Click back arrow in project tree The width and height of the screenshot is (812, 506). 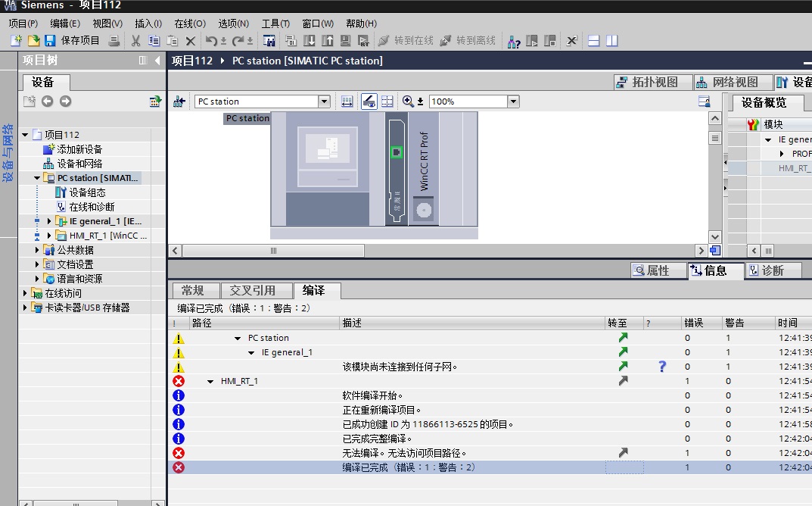tap(47, 101)
